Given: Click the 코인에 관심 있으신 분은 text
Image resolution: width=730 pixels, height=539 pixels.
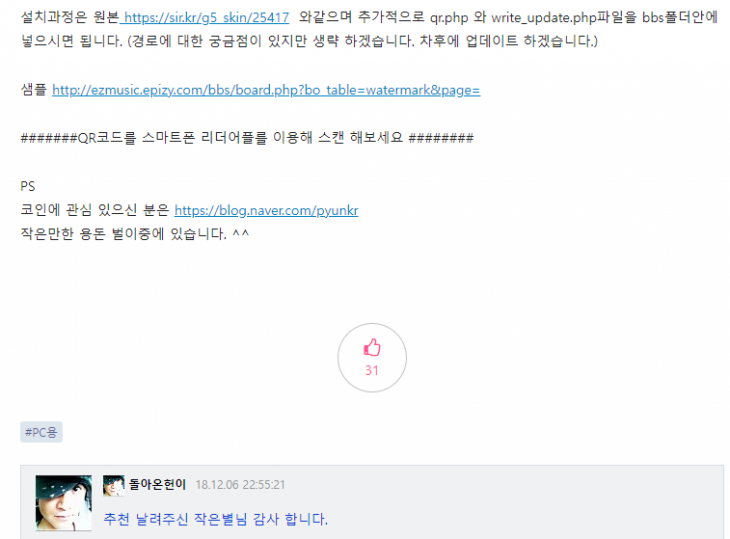Looking at the screenshot, I should [x=95, y=210].
